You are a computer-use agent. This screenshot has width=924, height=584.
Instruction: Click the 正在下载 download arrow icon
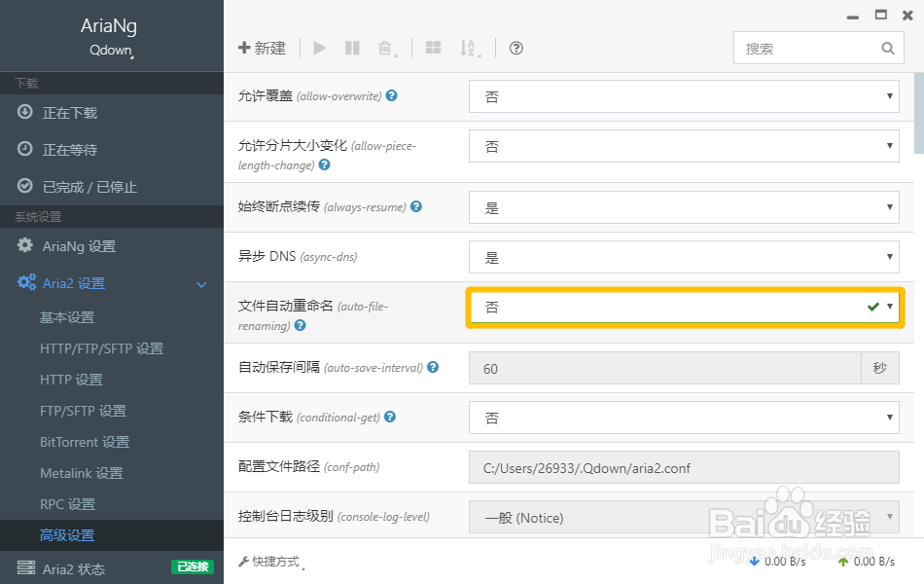pos(24,112)
